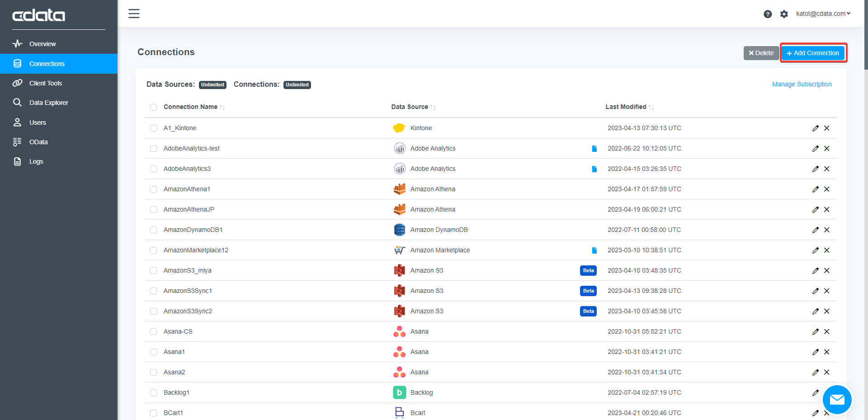Open Logs in the sidebar

(x=59, y=161)
